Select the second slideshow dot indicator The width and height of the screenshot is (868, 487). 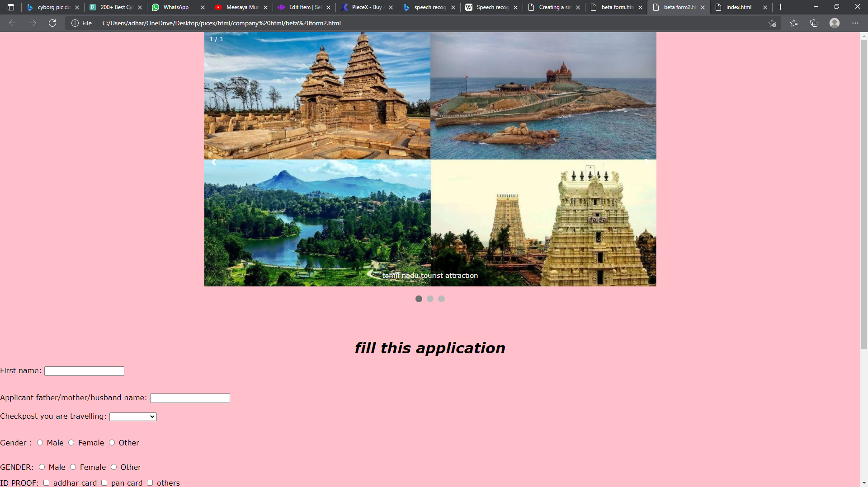430,299
